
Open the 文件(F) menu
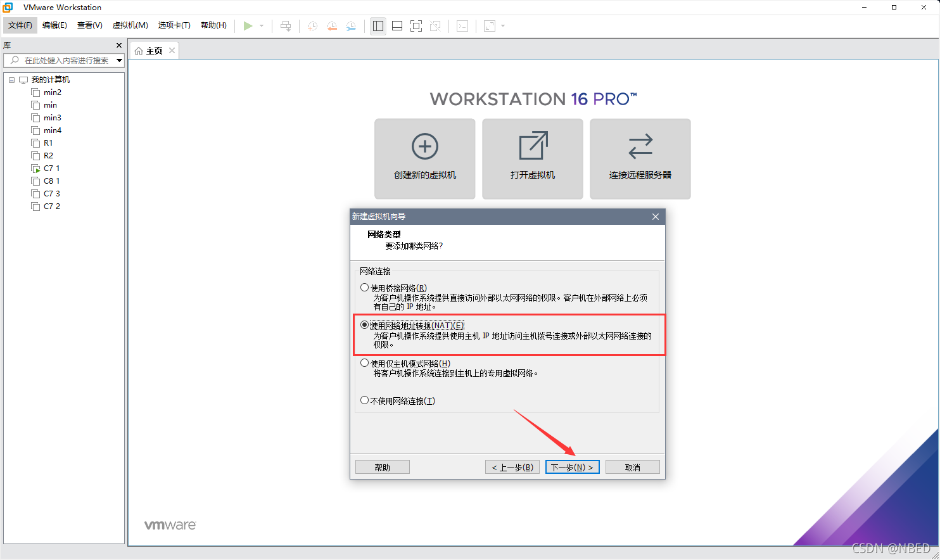[20, 25]
